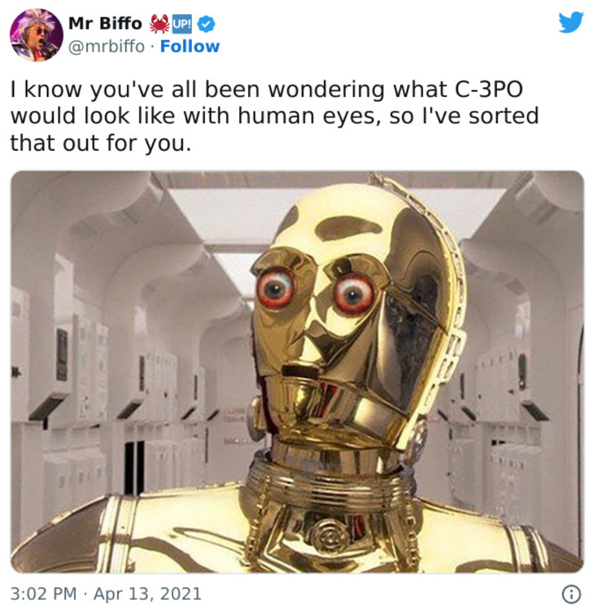Click the red crab emoji beside the name
Viewport: 600px width, 610px height.
160,24
